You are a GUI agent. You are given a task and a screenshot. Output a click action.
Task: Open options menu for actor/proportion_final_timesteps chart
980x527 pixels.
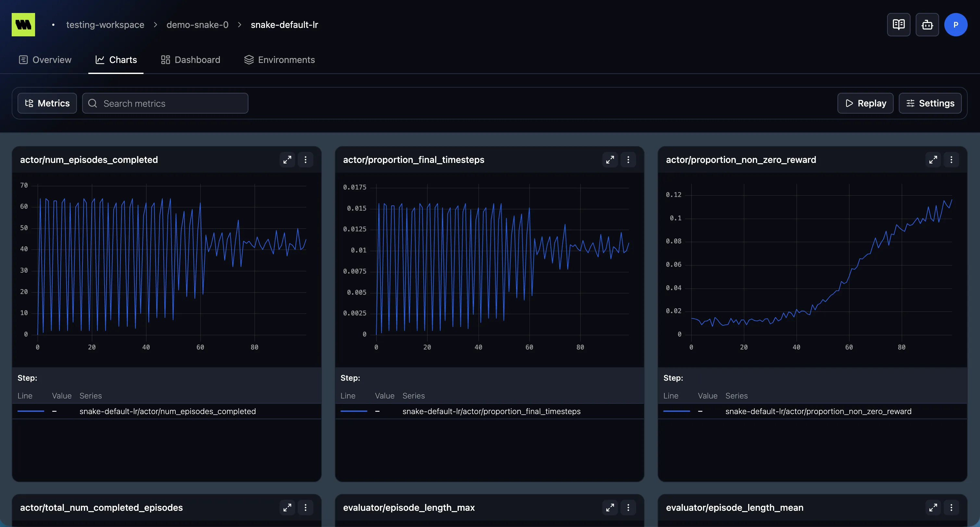coord(628,160)
